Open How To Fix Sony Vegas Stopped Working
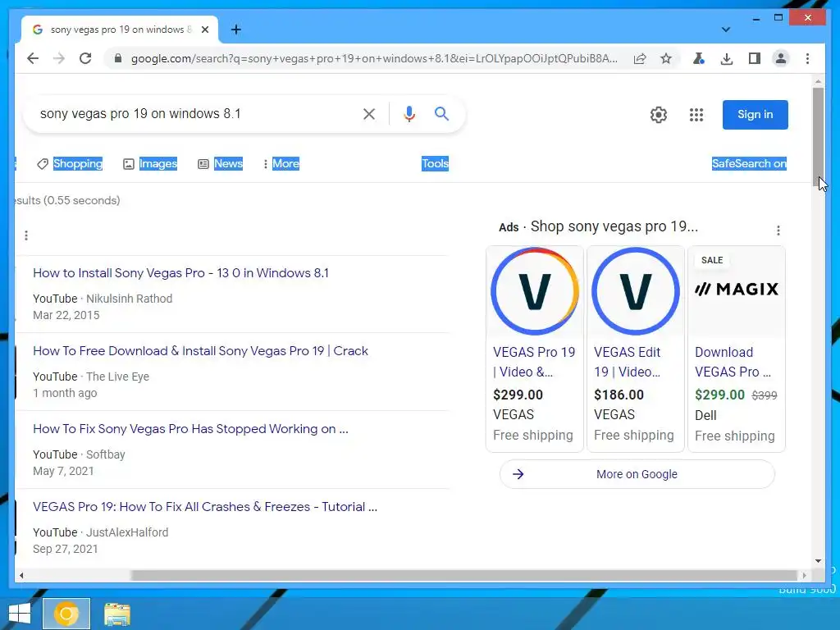Screen dimensions: 840x630 (190, 428)
